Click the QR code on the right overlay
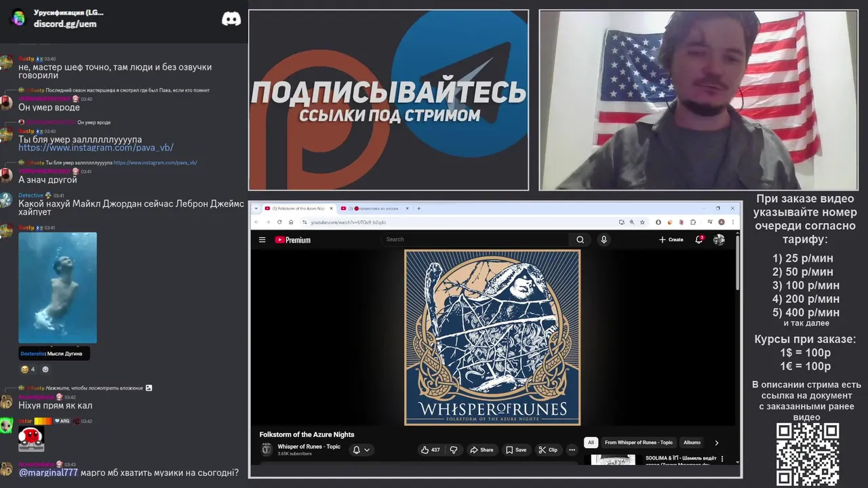Image resolution: width=868 pixels, height=488 pixels. pyautogui.click(x=808, y=454)
